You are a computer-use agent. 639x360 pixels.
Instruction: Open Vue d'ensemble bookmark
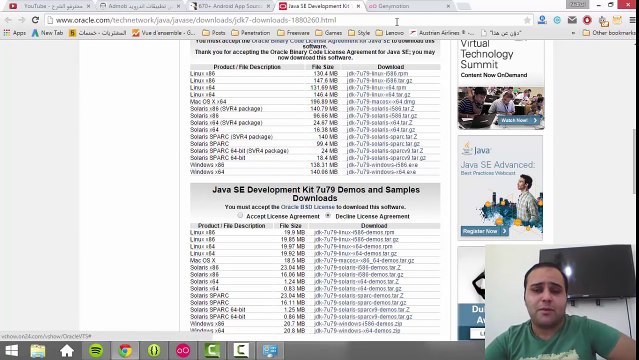(x=164, y=33)
